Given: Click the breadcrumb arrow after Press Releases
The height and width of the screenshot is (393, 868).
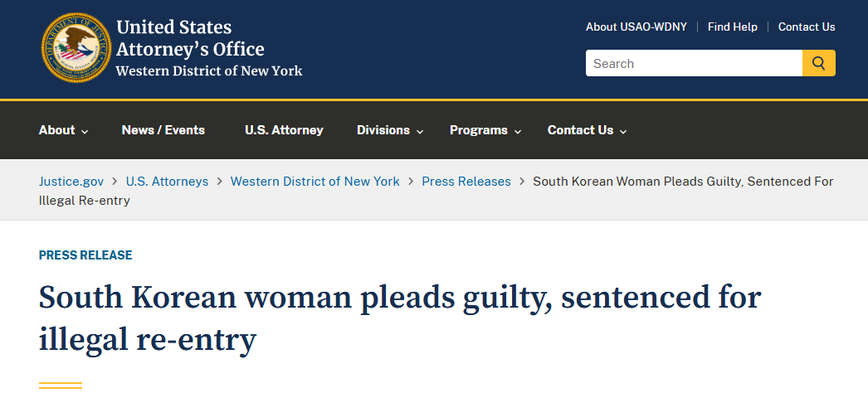Looking at the screenshot, I should (x=522, y=182).
